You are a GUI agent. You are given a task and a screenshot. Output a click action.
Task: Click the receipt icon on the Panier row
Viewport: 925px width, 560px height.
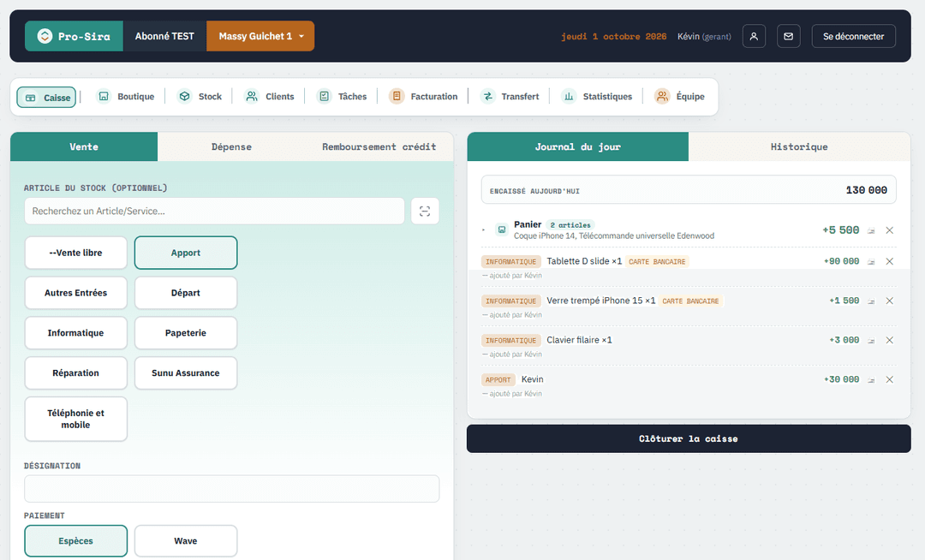[x=871, y=230]
